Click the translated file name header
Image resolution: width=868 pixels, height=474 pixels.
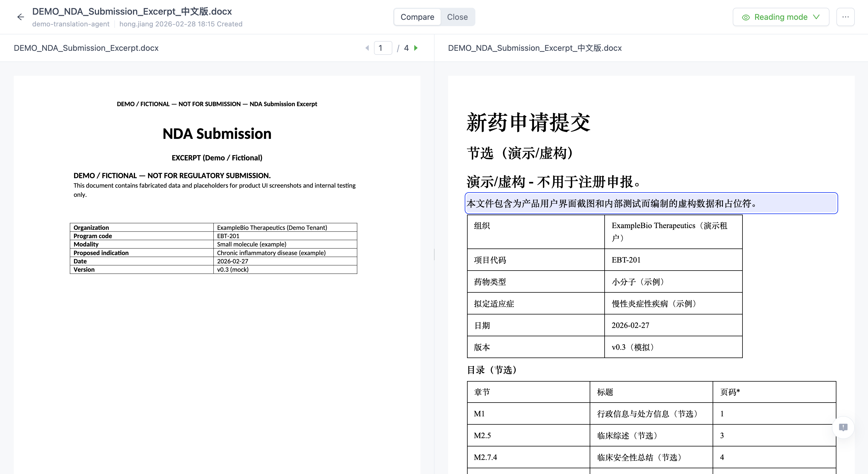[x=535, y=48]
